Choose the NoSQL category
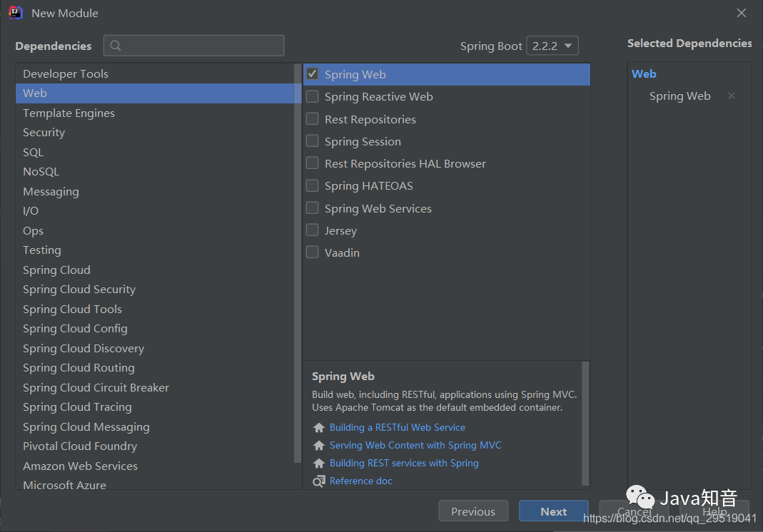The image size is (763, 532). point(155,172)
